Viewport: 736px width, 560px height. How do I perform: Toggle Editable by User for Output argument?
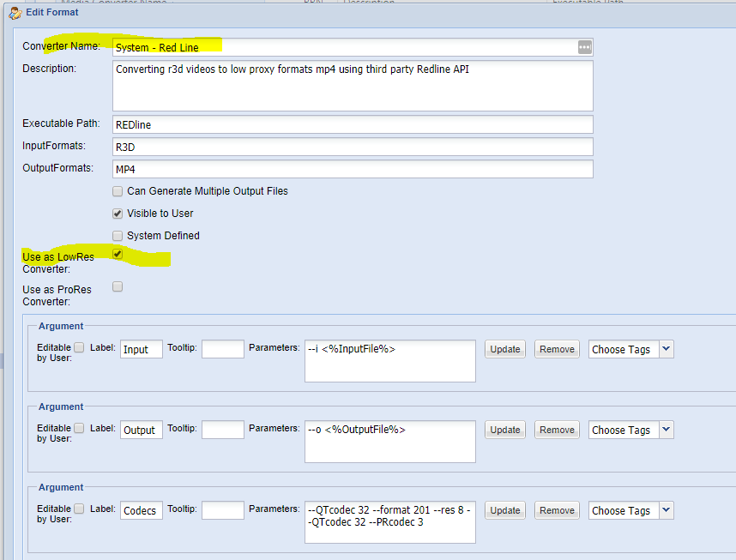[x=79, y=428]
